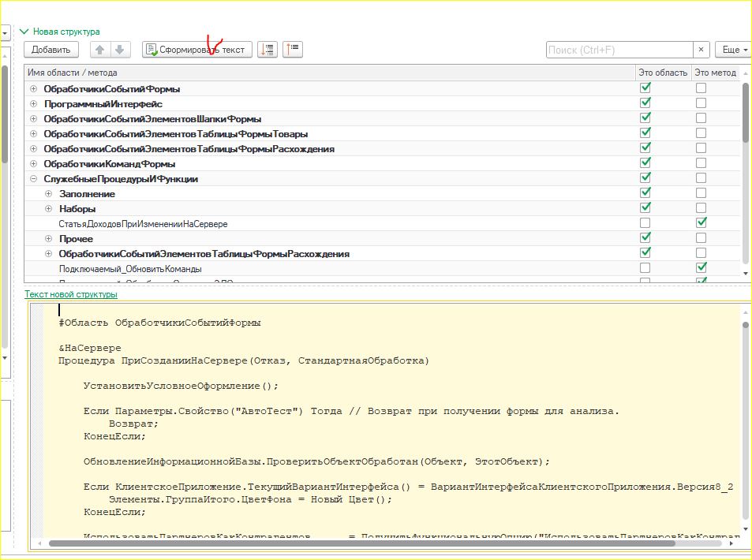Select the Подключаемый_ОбновитьКоманды method row
Screen dimensions: 752x560
[130, 269]
